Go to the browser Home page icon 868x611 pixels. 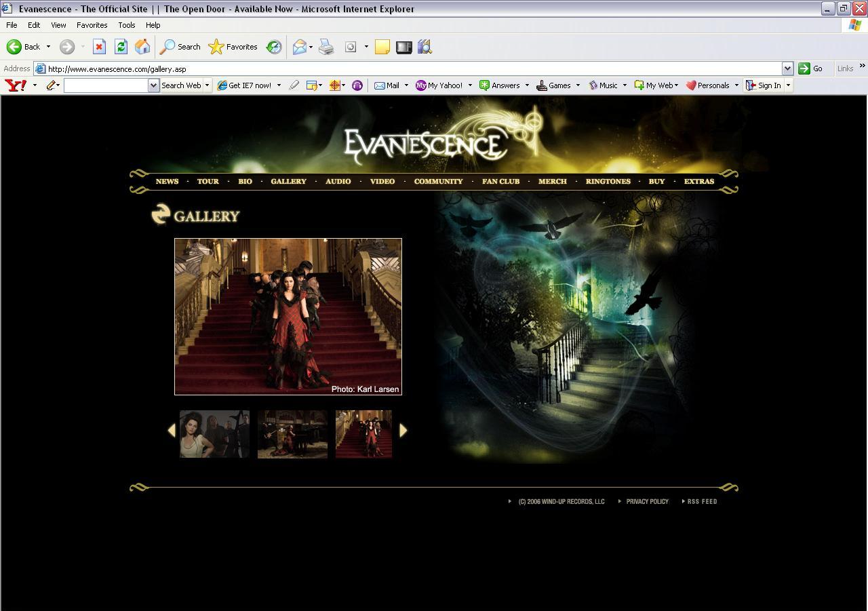click(x=142, y=47)
